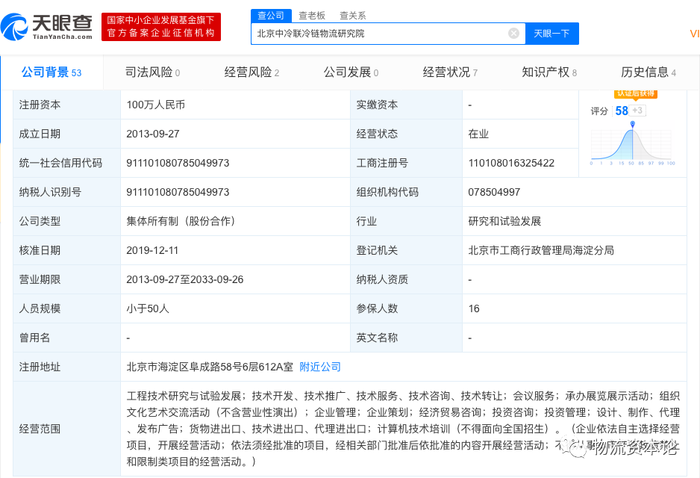Select the founding date 2013-09-27
The width and height of the screenshot is (700, 478).
[153, 134]
